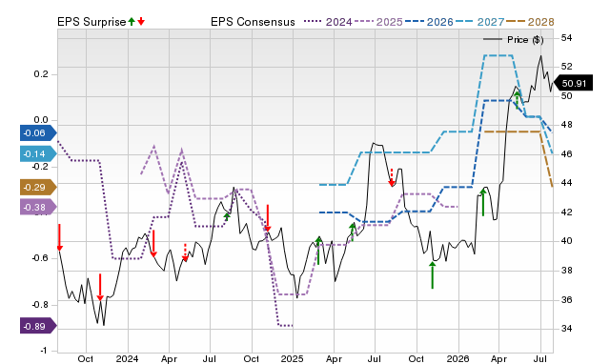Click the dotted red surprise arrow in August 2025
Image resolution: width=610 pixels, height=364 pixels.
coord(392,177)
